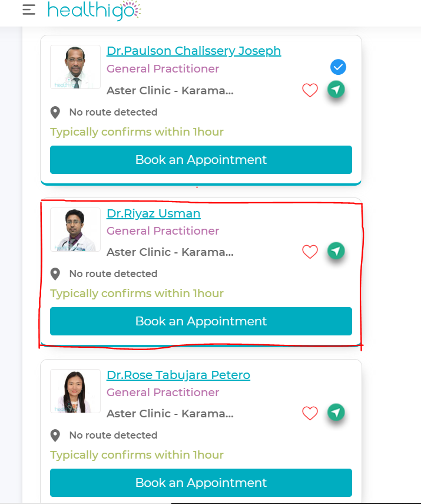Click Dr.Paulson's location pin icon
The image size is (421, 504).
55,113
